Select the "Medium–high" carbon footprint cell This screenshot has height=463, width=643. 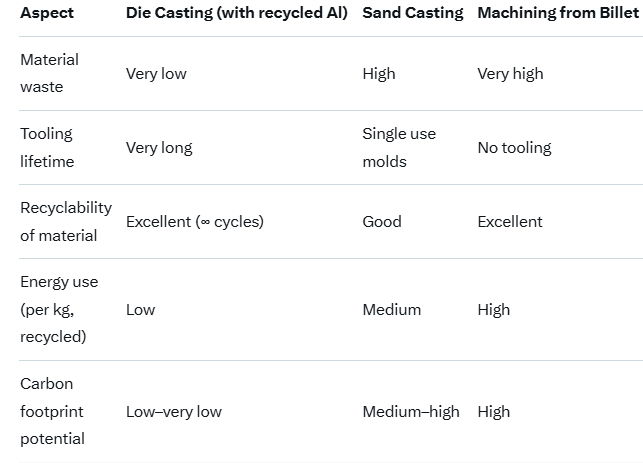pos(411,411)
